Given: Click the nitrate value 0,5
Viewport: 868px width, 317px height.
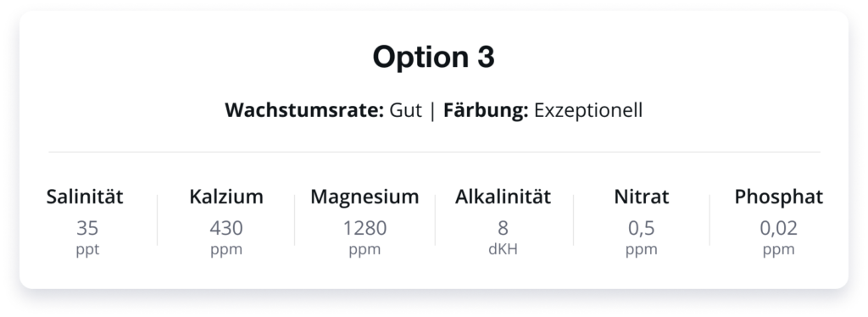Looking at the screenshot, I should 642,229.
